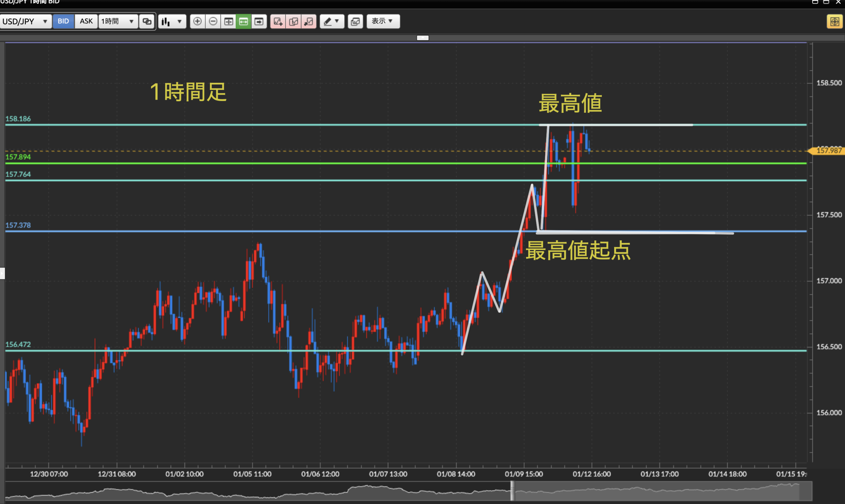This screenshot has width=845, height=504.
Task: Switch price display to BID
Action: [63, 21]
